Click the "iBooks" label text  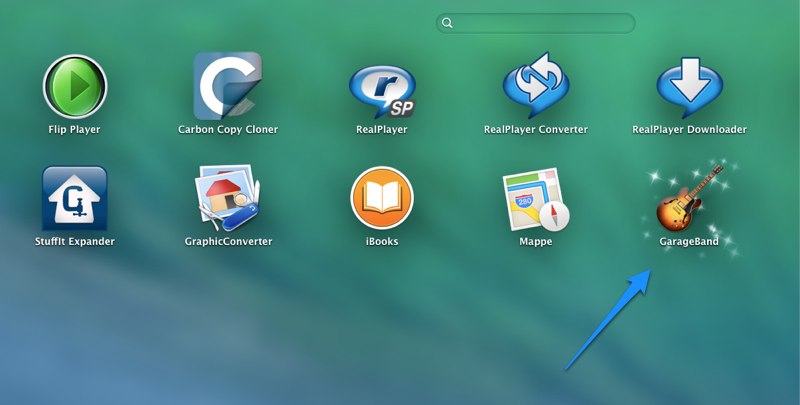tap(382, 241)
